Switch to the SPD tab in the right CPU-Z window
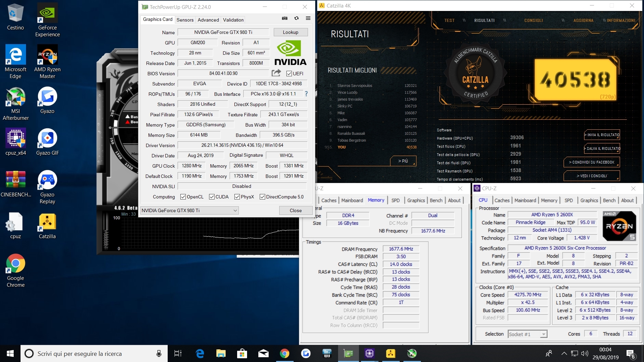Image resolution: width=644 pixels, height=362 pixels. [x=569, y=201]
